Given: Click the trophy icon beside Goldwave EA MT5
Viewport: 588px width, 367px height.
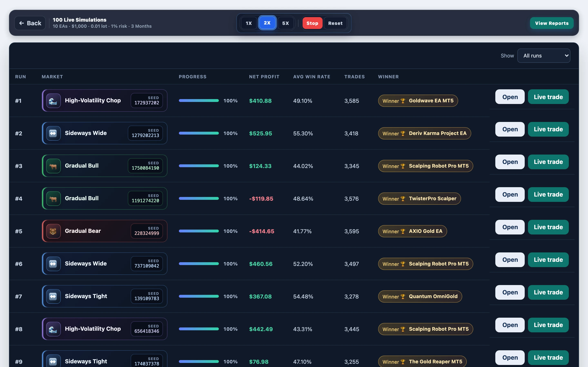Looking at the screenshot, I should coord(403,101).
